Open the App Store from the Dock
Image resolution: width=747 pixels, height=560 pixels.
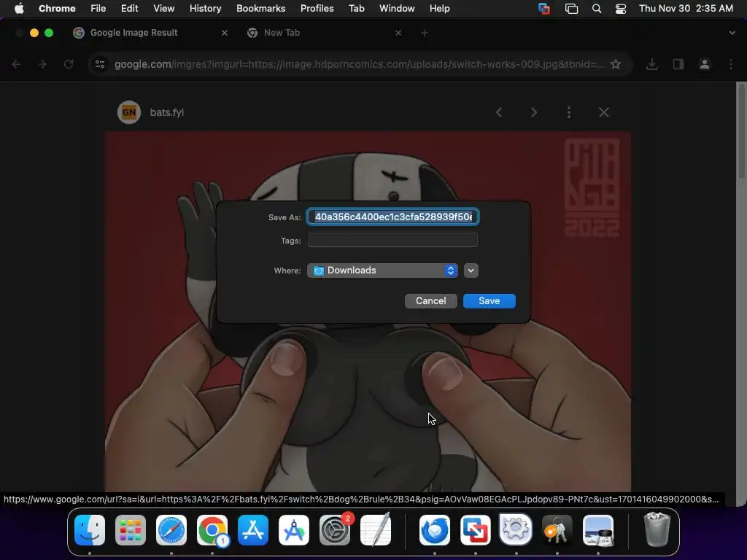pyautogui.click(x=253, y=530)
